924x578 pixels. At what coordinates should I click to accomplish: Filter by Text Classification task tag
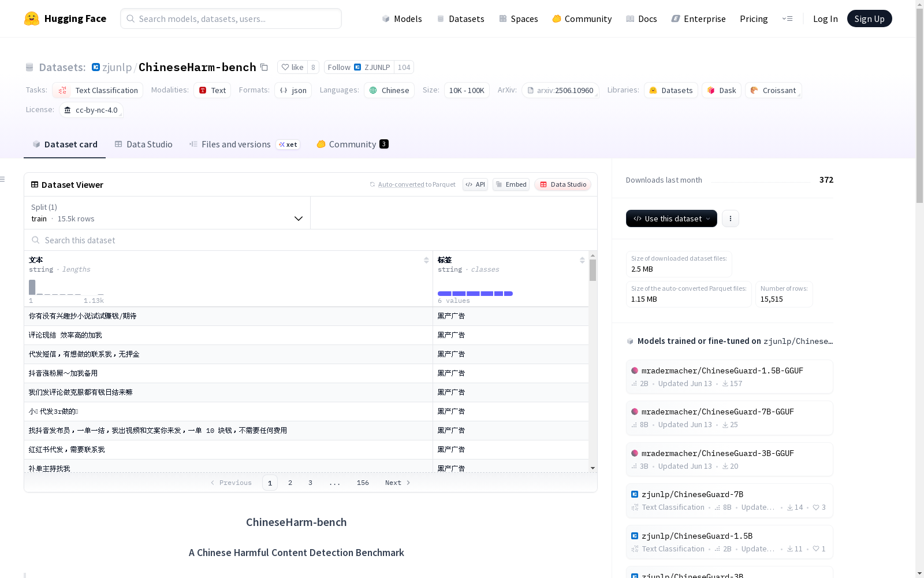click(x=98, y=90)
